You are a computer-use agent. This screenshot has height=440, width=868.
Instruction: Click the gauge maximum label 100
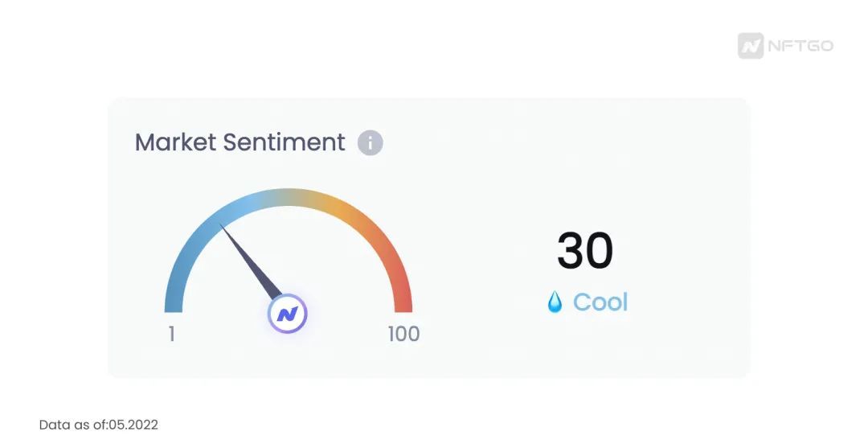point(403,334)
